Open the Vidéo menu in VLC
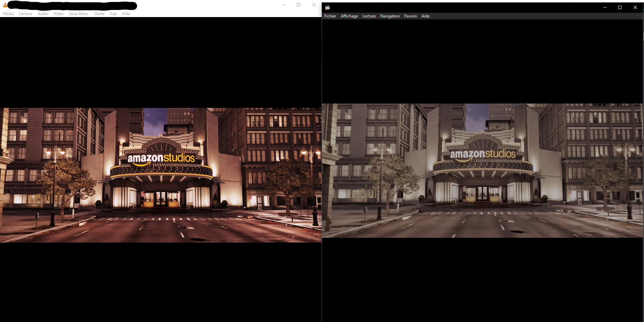 pyautogui.click(x=59, y=14)
